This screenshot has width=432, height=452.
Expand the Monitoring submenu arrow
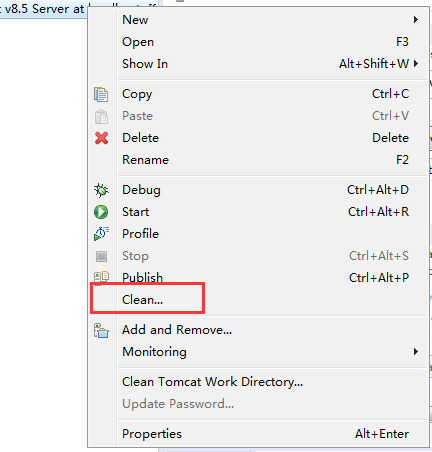(416, 352)
